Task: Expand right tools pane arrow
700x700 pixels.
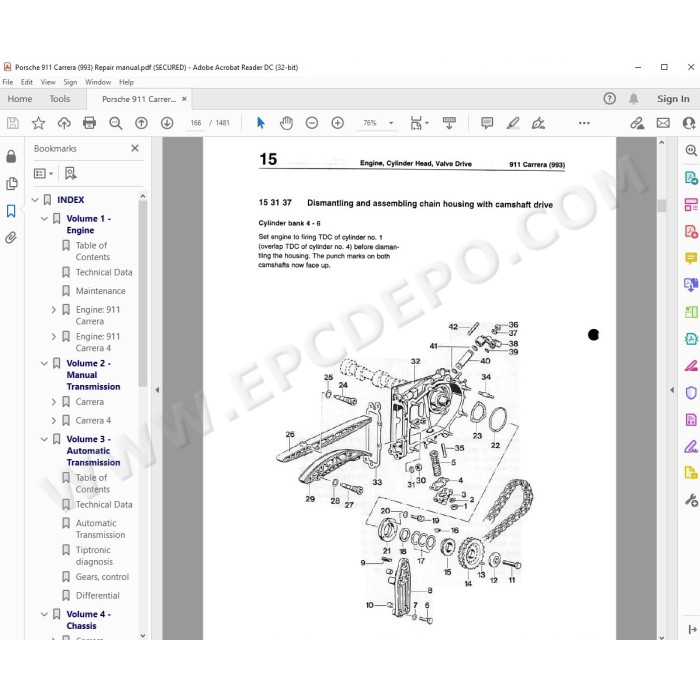Action: pos(672,390)
